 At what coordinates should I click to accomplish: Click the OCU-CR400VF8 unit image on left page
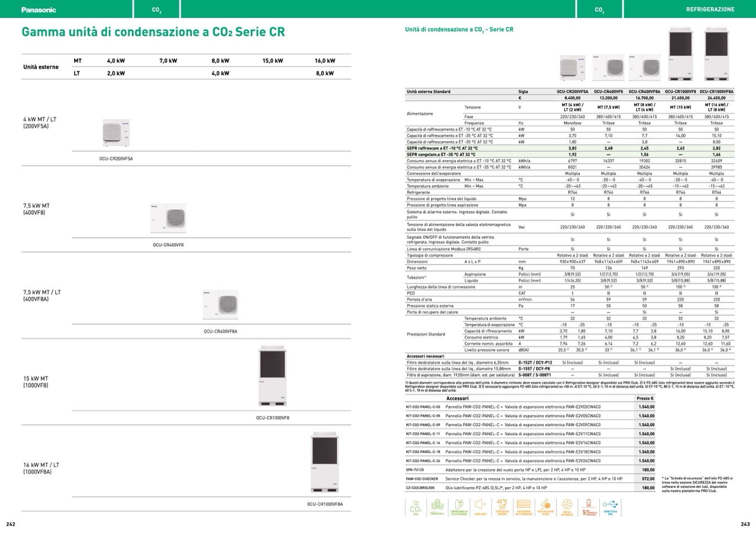(168, 218)
